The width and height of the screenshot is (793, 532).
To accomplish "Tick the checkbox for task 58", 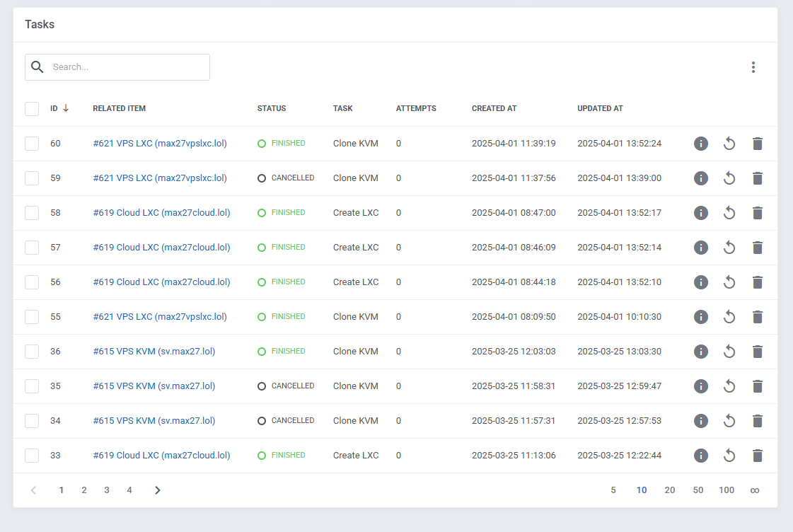I will pos(32,213).
